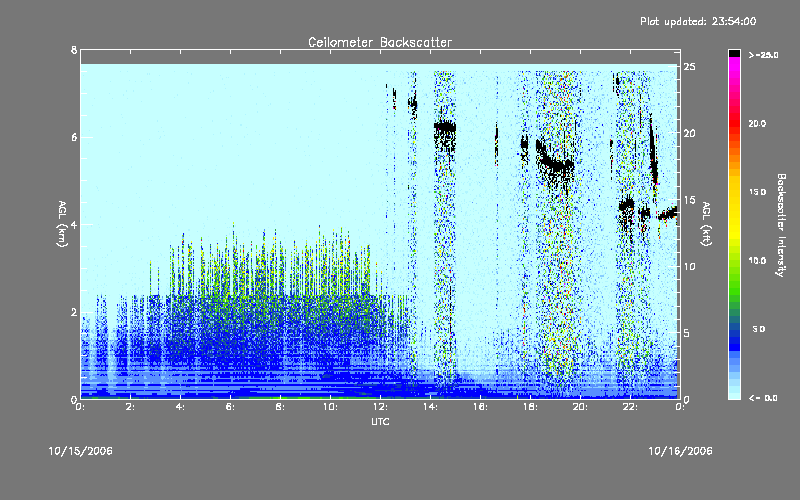The image size is (800, 500).
Task: Select the "AGL (km)" axis label
Action: pos(62,224)
